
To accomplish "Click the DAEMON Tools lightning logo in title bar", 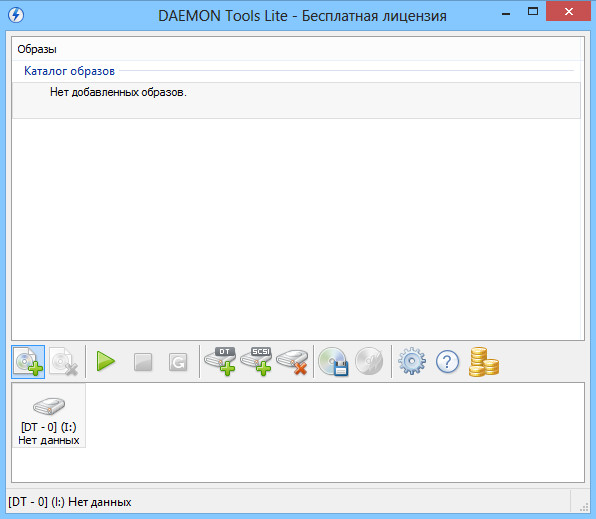I will click(x=16, y=15).
